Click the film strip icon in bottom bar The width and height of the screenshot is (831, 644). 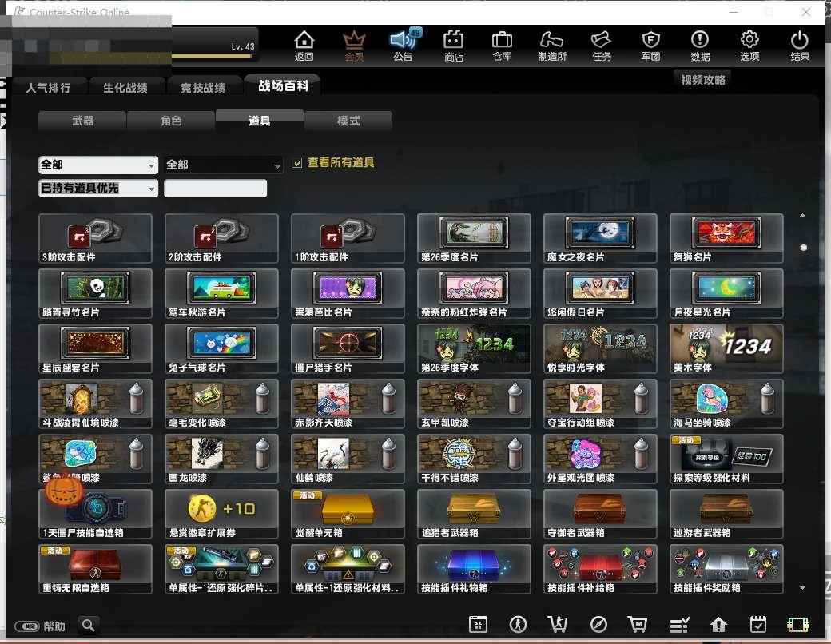[x=798, y=624]
